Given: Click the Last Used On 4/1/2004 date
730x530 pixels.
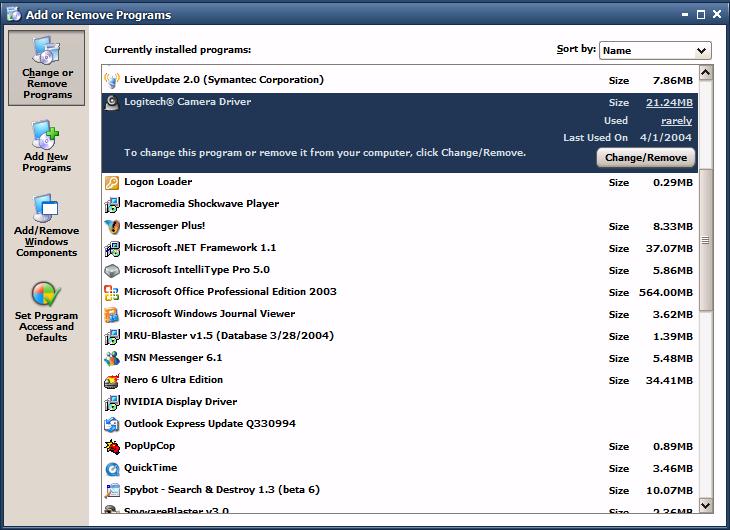Looking at the screenshot, I should (x=666, y=137).
